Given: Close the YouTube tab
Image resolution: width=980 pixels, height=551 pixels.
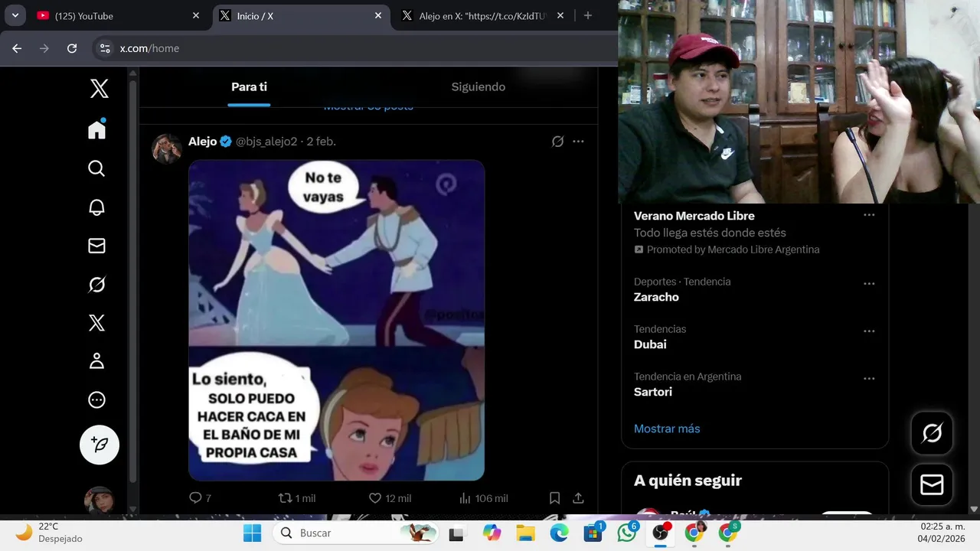Looking at the screenshot, I should pos(196,15).
